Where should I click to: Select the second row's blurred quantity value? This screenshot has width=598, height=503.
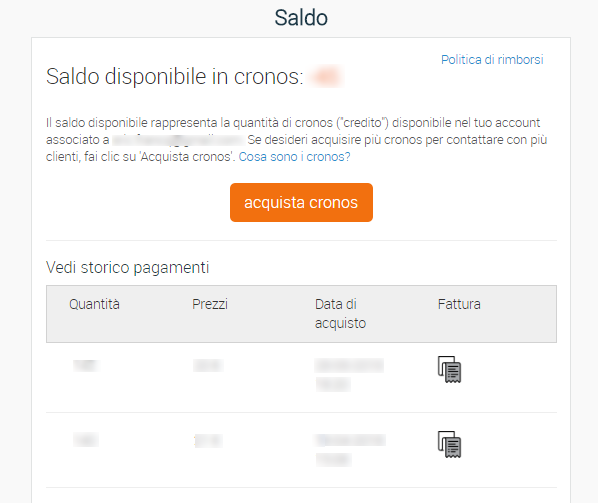tap(86, 440)
